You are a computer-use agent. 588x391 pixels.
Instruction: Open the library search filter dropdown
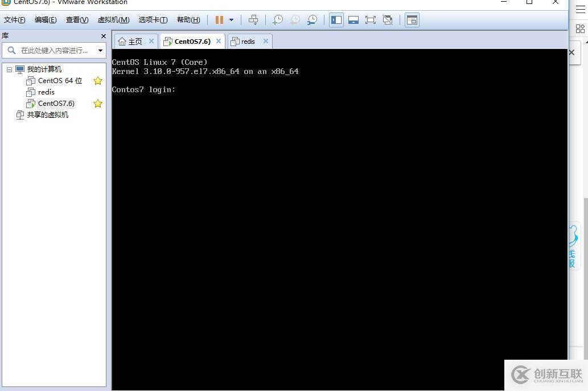100,50
